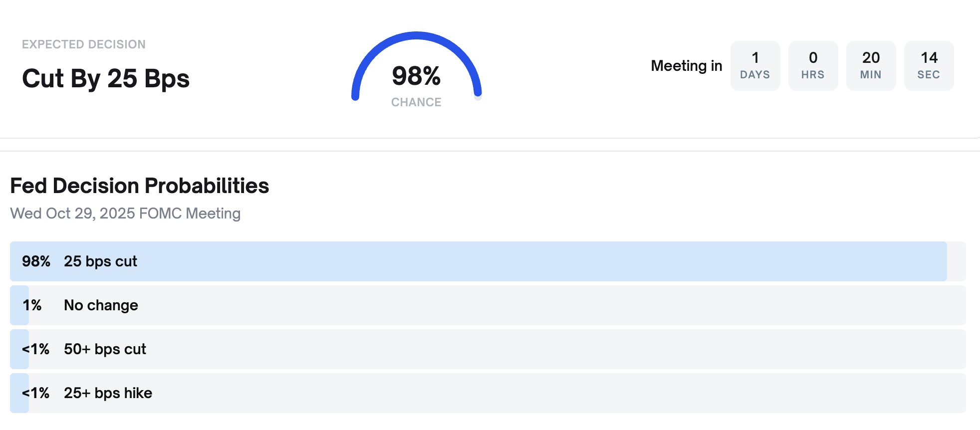The width and height of the screenshot is (980, 430).
Task: Click the HRS countdown box
Action: 813,66
